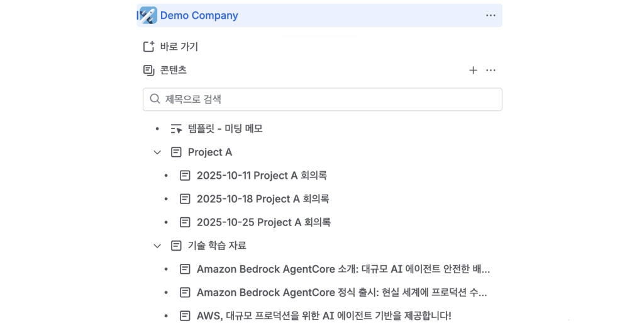
Task: Click the 기술 학습 자료 page icon
Action: pyautogui.click(x=177, y=246)
